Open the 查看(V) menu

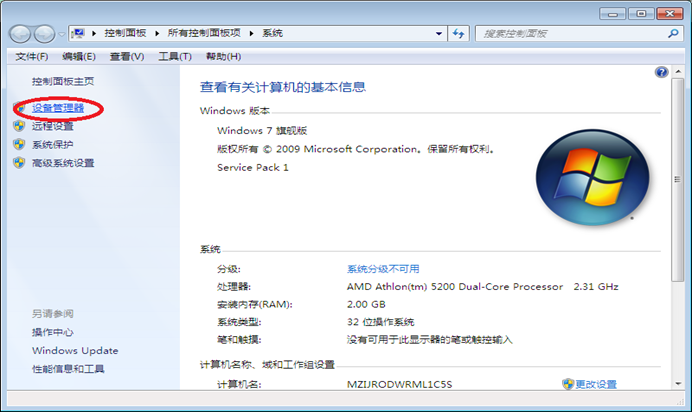click(127, 56)
